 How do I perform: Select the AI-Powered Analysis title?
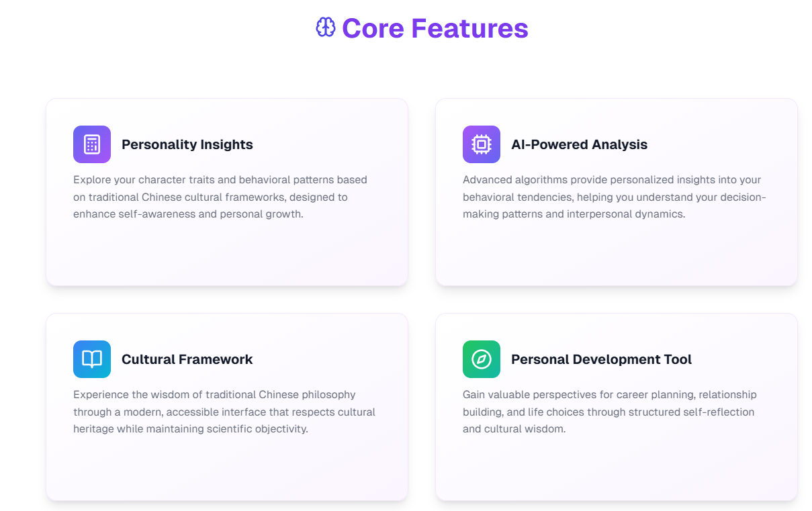point(579,144)
